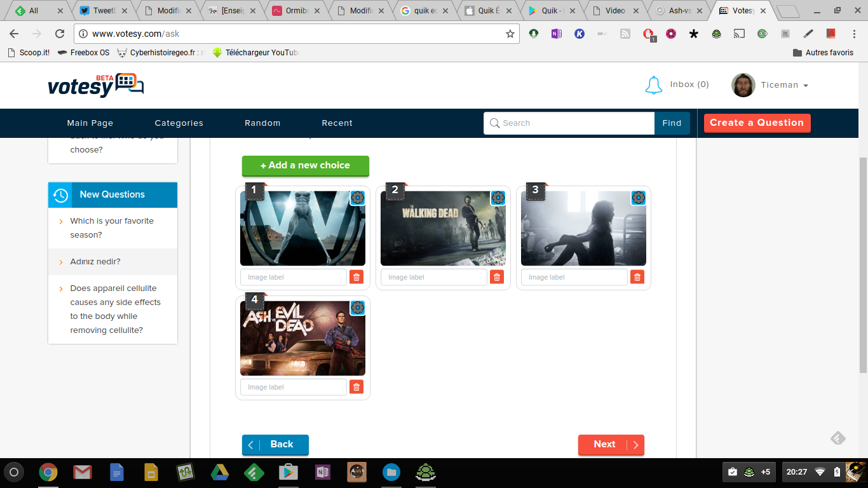Click the Inbox notification bell icon
Viewport: 868px width, 488px height.
(654, 85)
